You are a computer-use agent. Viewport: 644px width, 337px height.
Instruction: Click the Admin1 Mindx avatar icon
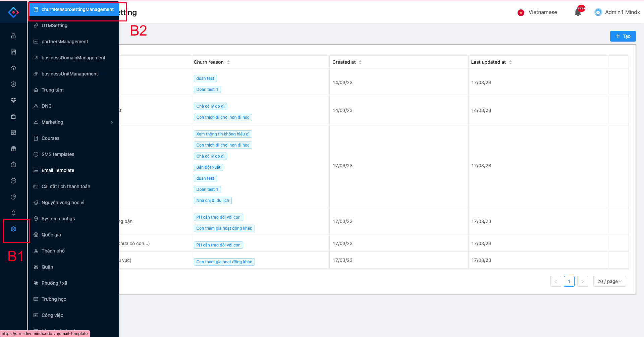(x=598, y=12)
